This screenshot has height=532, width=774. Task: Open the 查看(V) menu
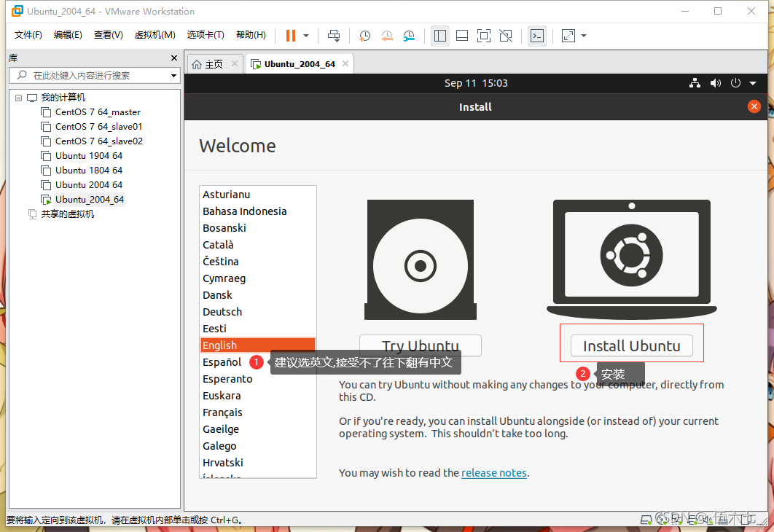point(108,34)
